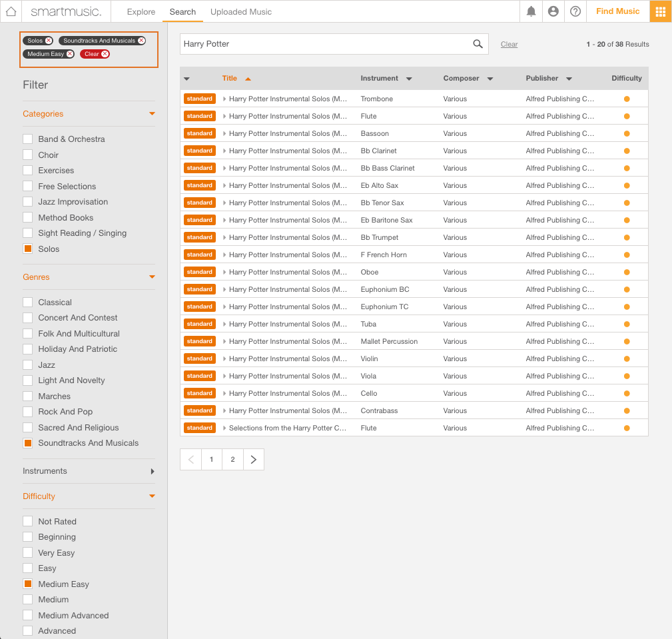Click the standard badge on the Tuba row

pos(199,324)
